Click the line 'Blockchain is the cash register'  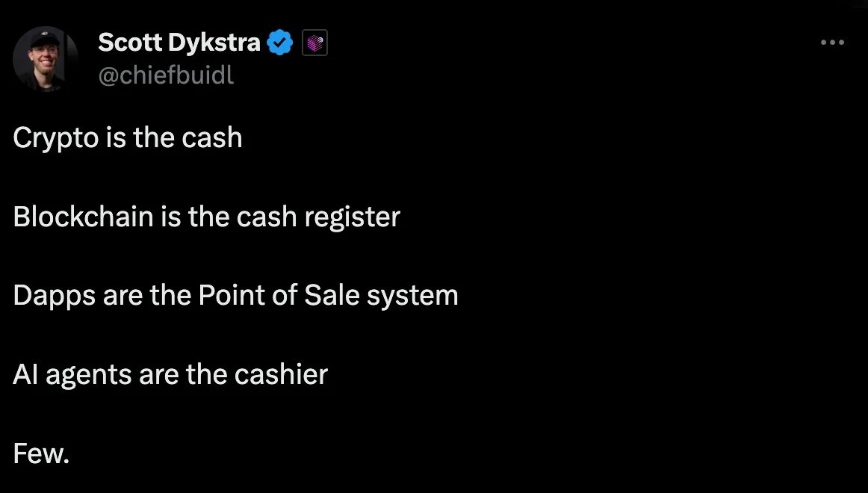click(206, 217)
